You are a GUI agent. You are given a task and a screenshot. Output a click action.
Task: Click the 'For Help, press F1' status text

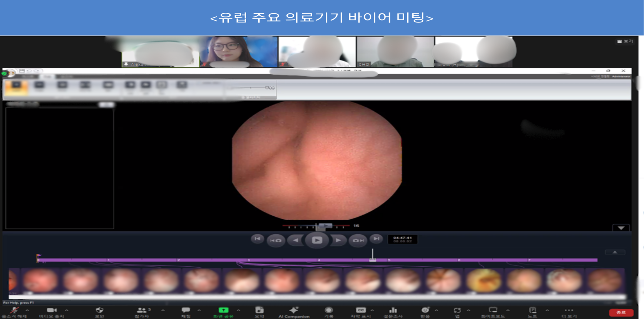click(x=18, y=303)
